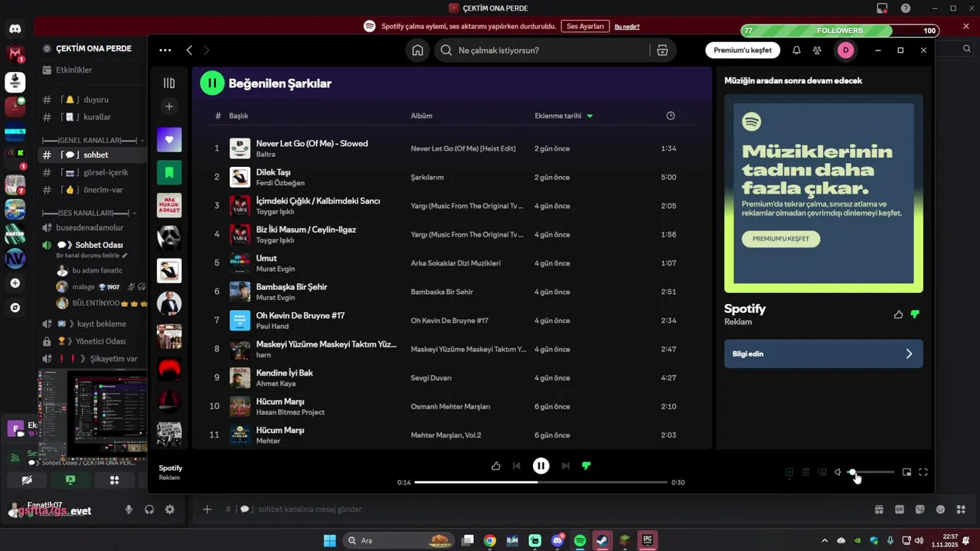Go back with Spotify left arrow

tap(189, 51)
